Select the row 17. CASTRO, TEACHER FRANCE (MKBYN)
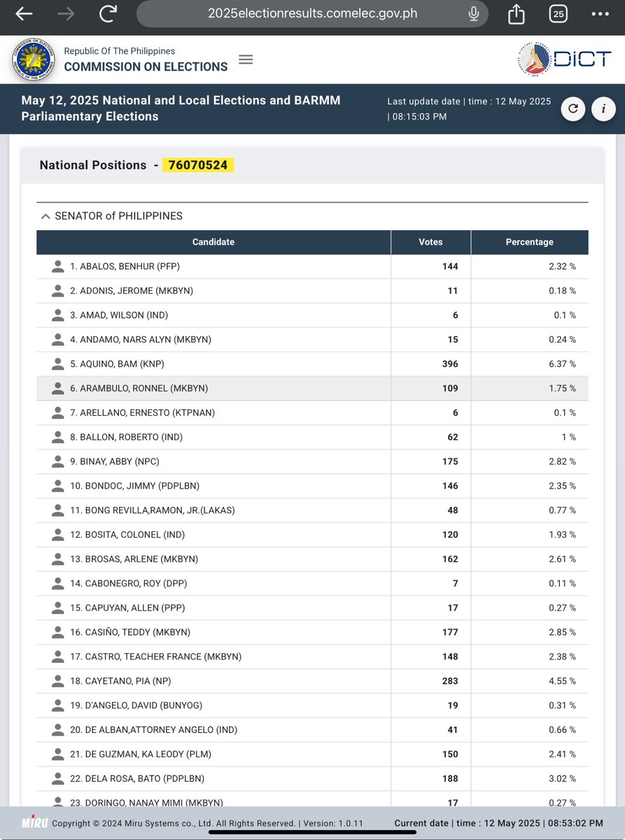This screenshot has height=840, width=625. click(312, 657)
